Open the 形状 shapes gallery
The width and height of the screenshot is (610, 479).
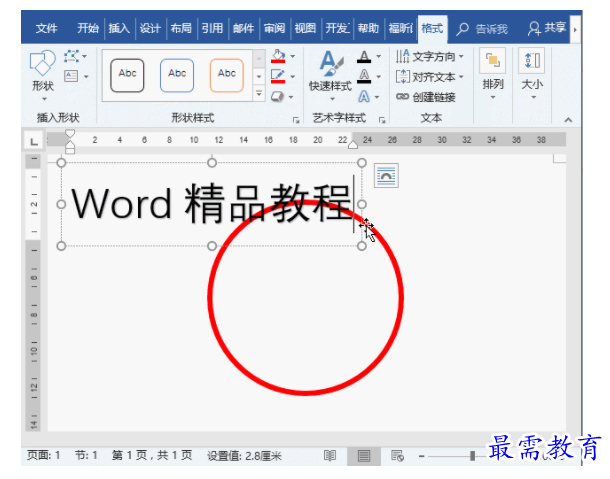[x=42, y=74]
